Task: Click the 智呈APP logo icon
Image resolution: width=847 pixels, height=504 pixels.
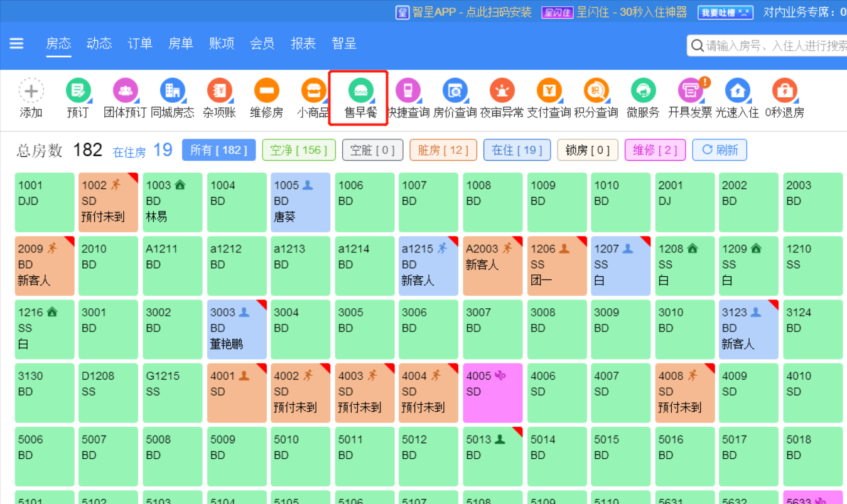Action: [402, 12]
